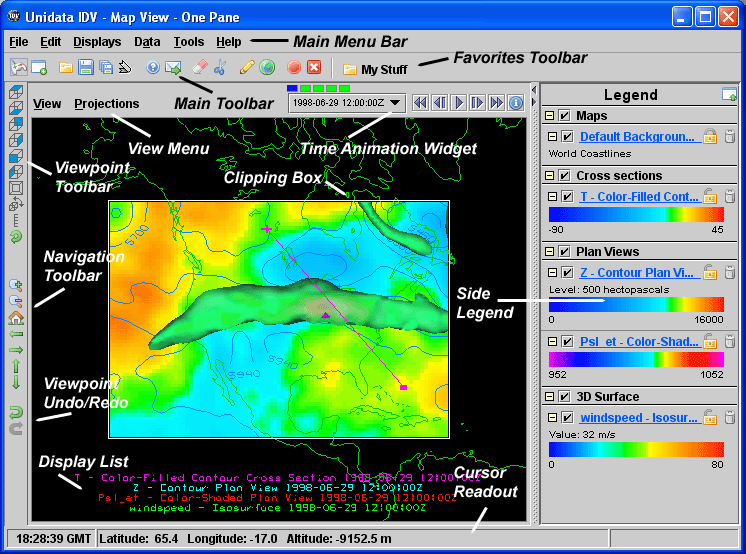Toggle the 3D Surface category checkbox
746x554 pixels.
tap(564, 396)
